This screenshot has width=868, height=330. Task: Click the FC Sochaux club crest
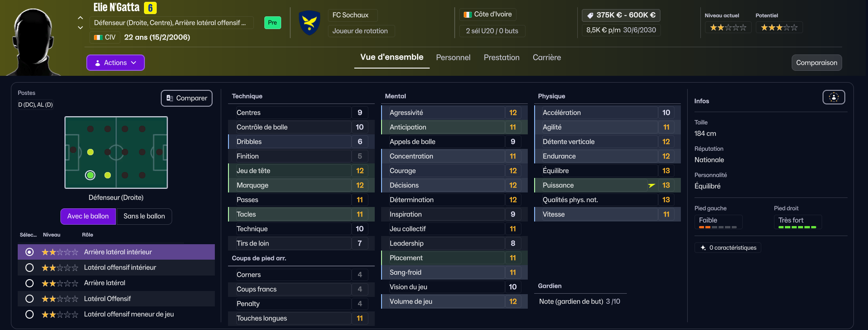[309, 23]
